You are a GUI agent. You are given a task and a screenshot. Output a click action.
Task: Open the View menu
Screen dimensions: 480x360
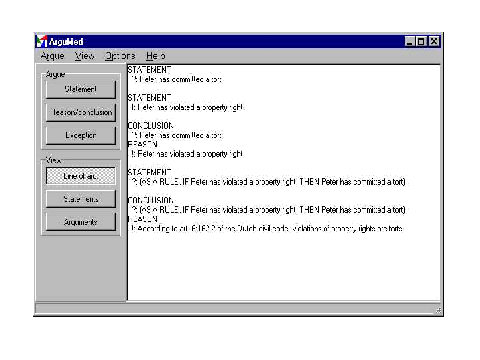click(84, 56)
